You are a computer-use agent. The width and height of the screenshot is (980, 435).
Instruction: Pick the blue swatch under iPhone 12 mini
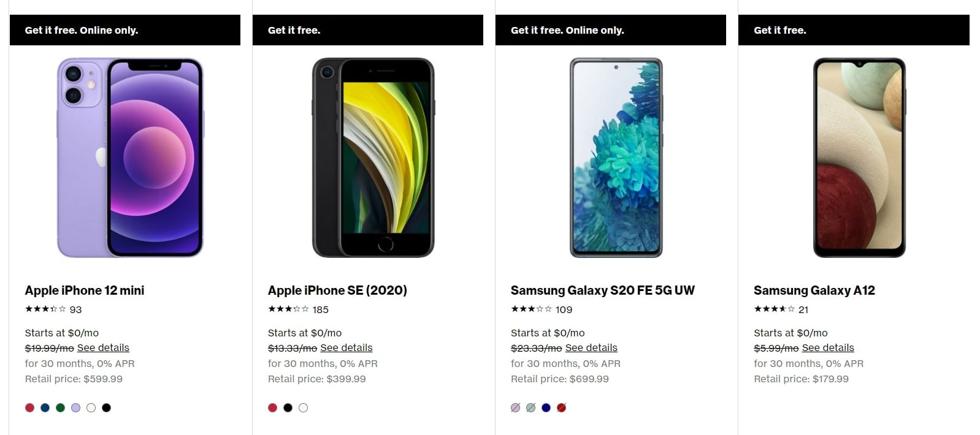[x=45, y=407]
